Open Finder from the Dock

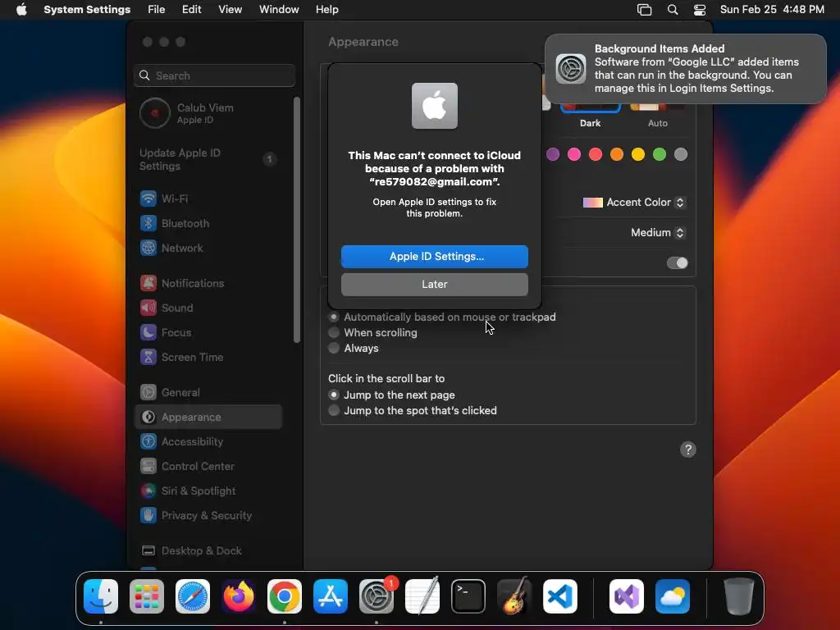tap(101, 596)
